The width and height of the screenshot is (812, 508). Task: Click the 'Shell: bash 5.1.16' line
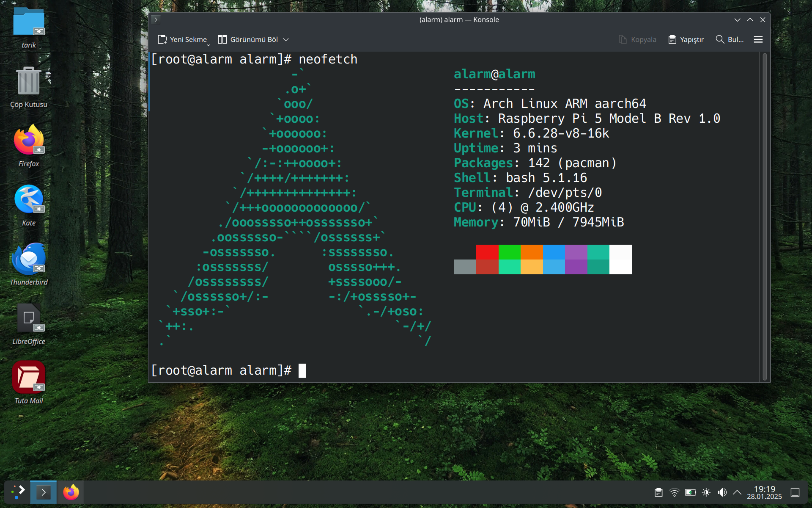(520, 178)
